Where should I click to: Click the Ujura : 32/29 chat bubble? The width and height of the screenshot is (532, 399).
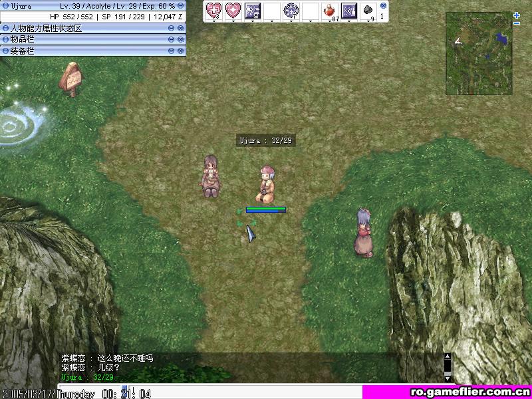266,140
